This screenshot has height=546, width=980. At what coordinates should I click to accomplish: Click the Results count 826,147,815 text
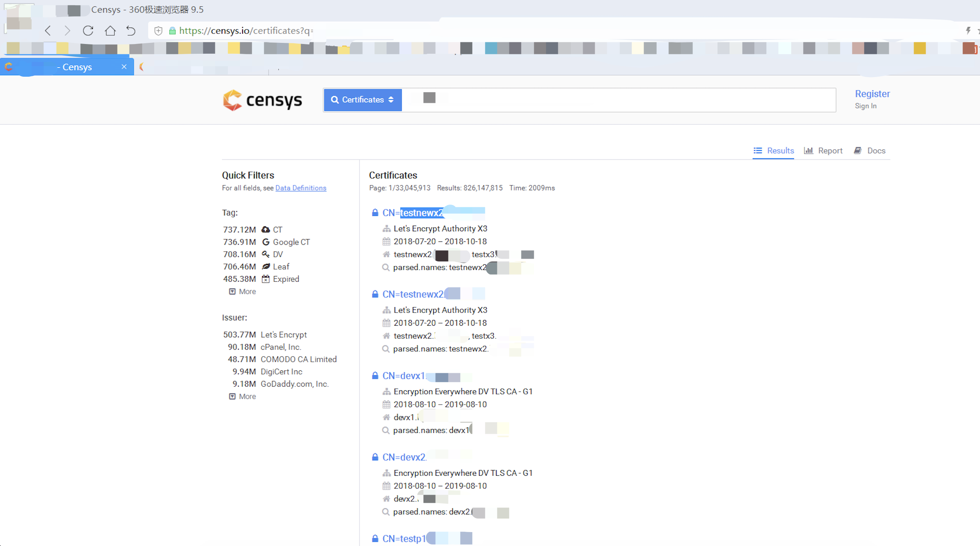point(469,188)
